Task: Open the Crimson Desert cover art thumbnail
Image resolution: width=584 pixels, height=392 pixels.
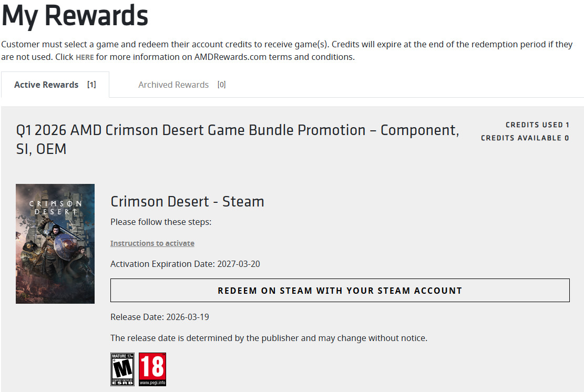Action: pyautogui.click(x=55, y=244)
